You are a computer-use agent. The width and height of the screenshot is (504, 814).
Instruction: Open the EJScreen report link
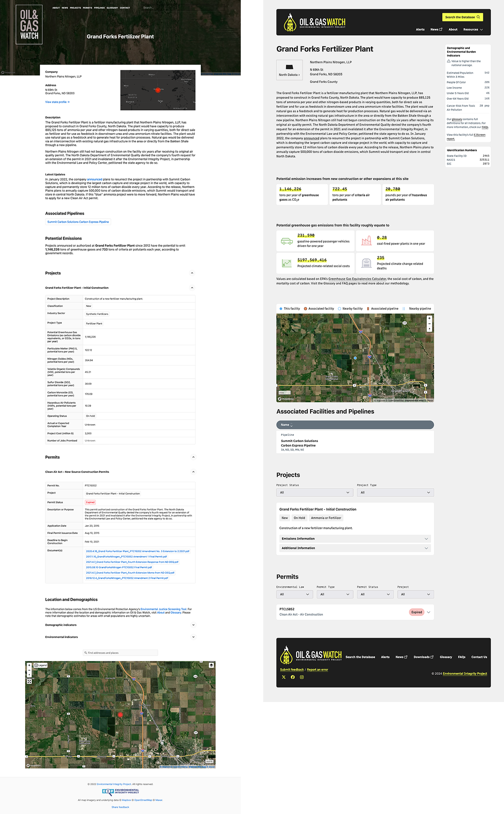(466, 137)
